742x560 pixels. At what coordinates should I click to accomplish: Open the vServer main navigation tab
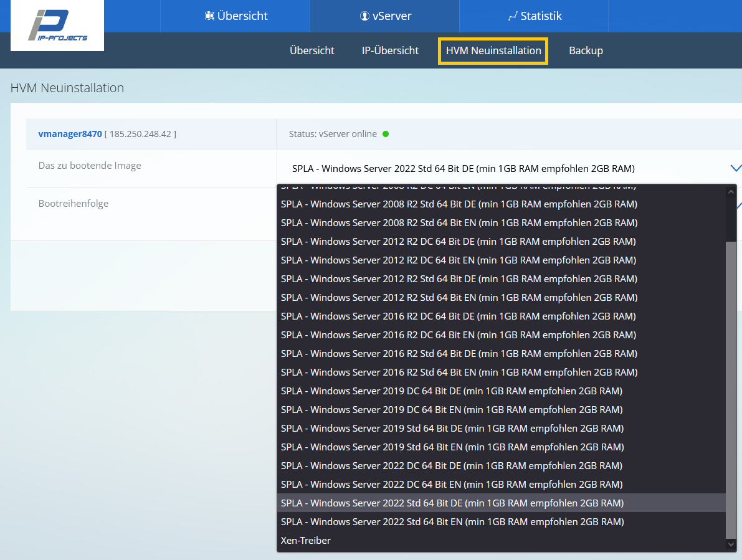385,16
